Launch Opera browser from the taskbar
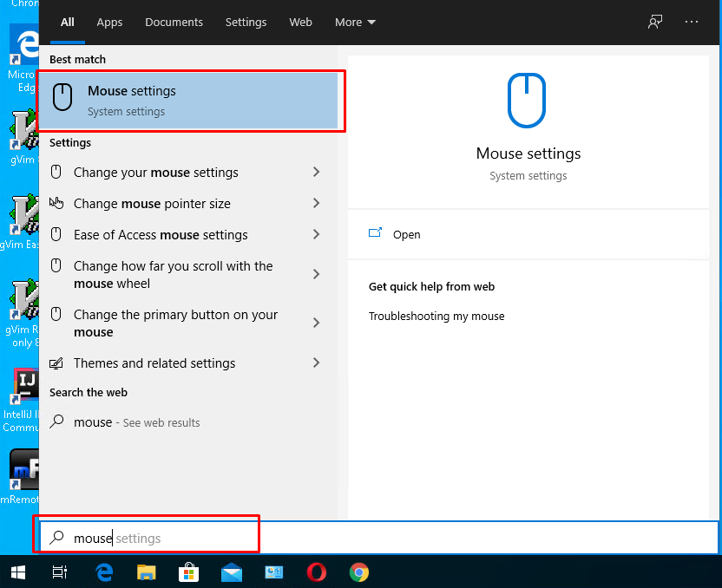The image size is (722, 588). [x=317, y=572]
